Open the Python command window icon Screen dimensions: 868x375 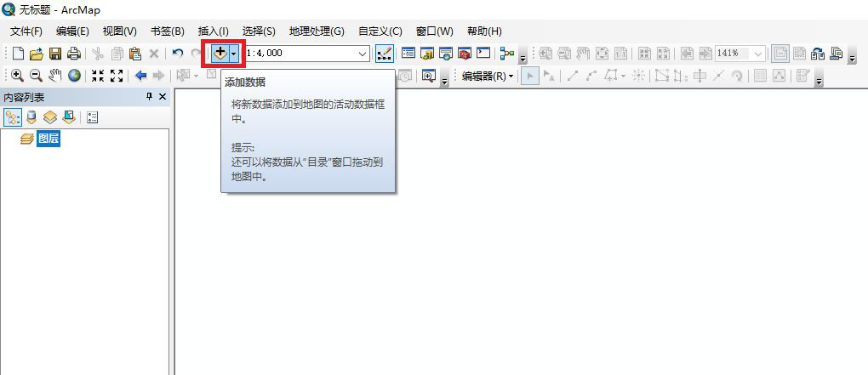tap(483, 54)
